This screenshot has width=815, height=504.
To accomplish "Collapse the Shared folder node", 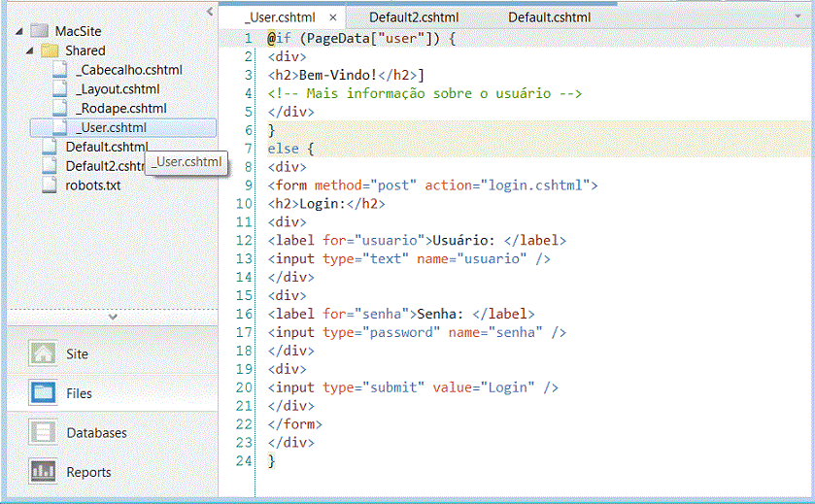I will pyautogui.click(x=29, y=50).
